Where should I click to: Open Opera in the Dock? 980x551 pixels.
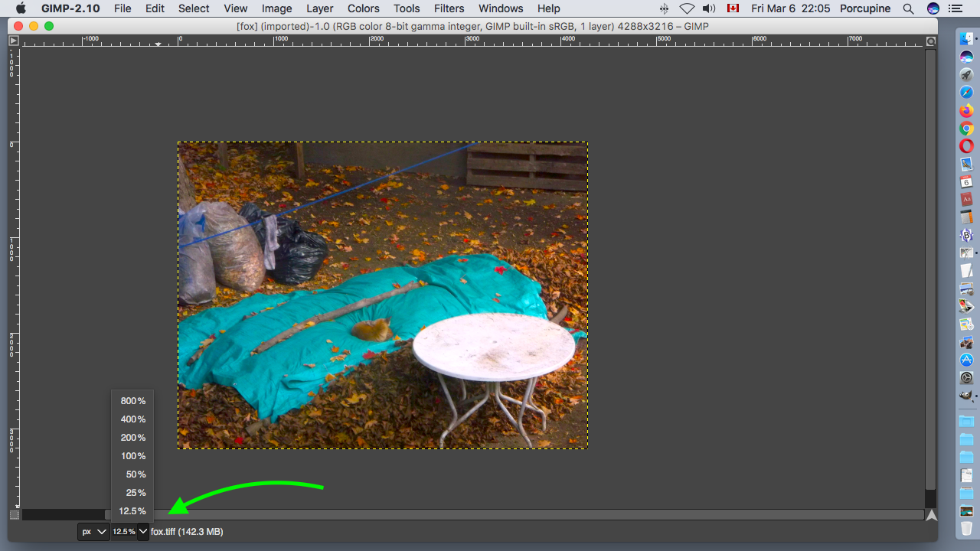pyautogui.click(x=966, y=146)
